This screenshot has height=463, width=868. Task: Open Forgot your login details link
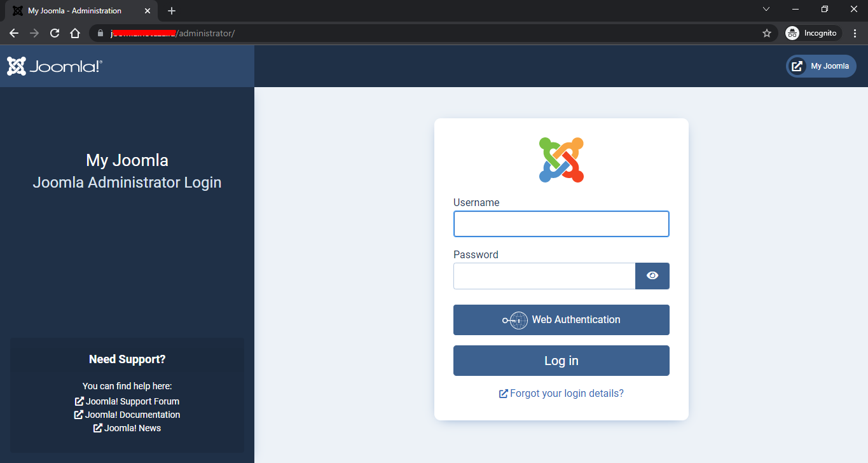tap(561, 394)
